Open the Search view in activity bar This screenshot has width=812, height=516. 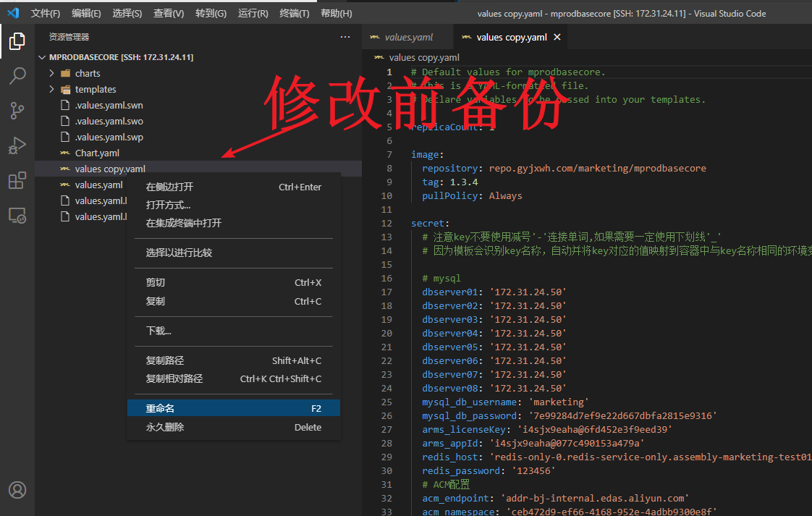pos(17,76)
